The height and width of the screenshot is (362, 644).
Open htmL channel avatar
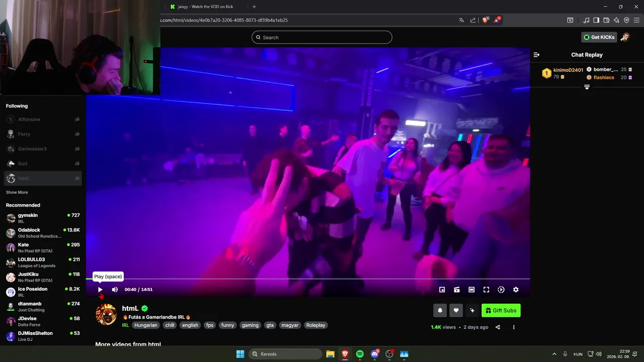106,315
